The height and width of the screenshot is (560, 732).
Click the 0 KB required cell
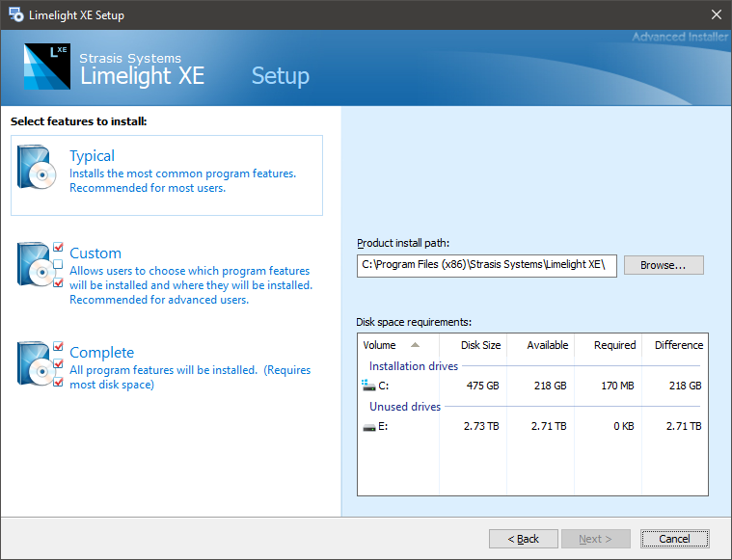[624, 427]
